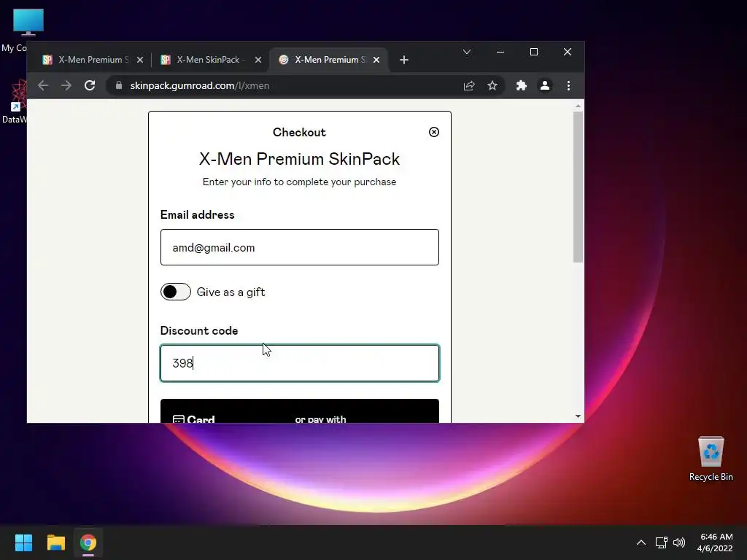The width and height of the screenshot is (747, 560).
Task: Close the X-Men SkinPack tab
Action: click(258, 60)
